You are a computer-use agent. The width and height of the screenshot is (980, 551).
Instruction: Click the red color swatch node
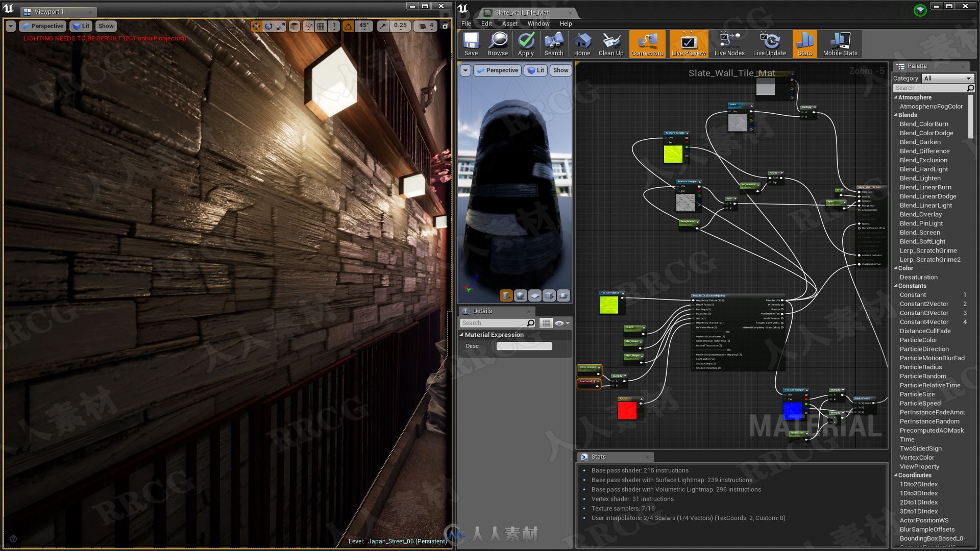pyautogui.click(x=627, y=409)
